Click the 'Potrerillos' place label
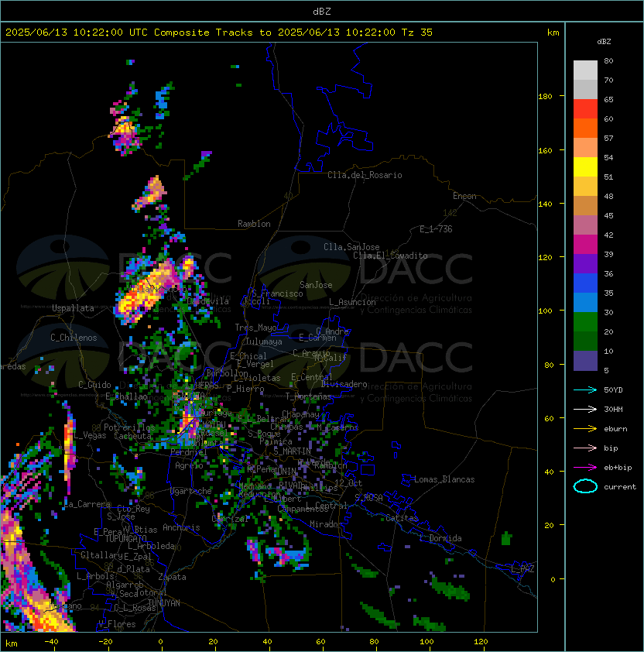Screen dimensions: 644x652 [129, 427]
